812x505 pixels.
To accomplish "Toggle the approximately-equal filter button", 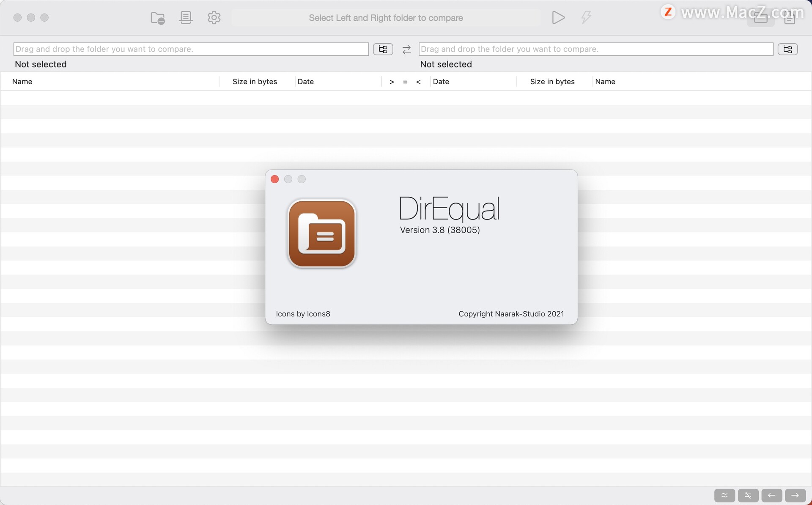I will [725, 495].
